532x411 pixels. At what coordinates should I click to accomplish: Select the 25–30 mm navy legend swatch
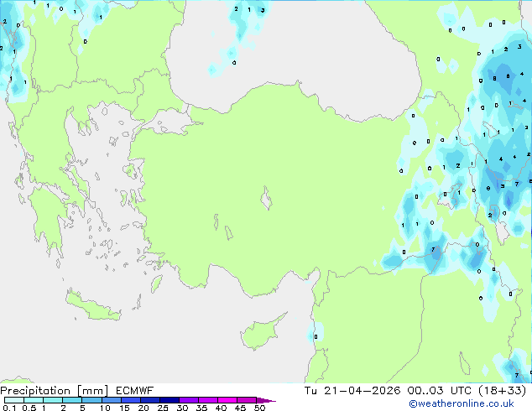169,400
